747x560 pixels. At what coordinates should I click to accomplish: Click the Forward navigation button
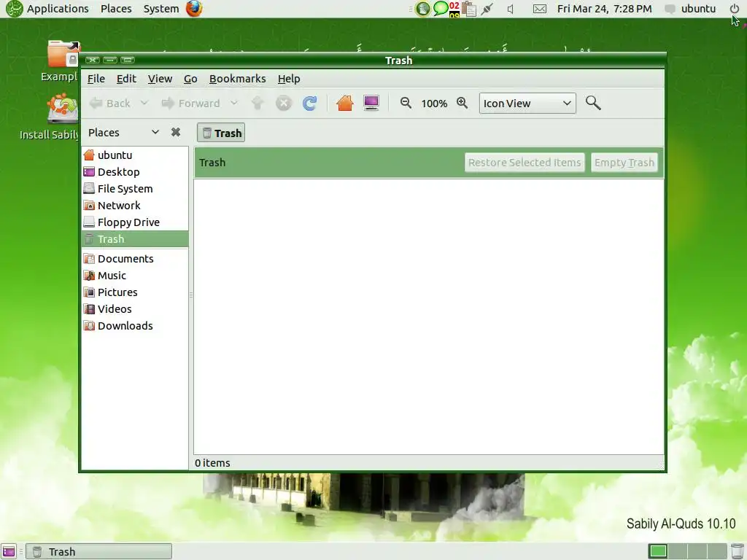tap(192, 103)
